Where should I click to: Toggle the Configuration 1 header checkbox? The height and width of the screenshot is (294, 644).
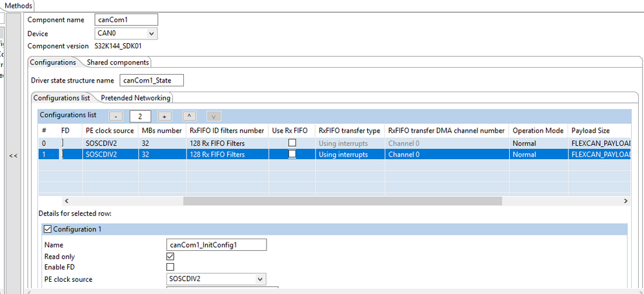[x=48, y=229]
